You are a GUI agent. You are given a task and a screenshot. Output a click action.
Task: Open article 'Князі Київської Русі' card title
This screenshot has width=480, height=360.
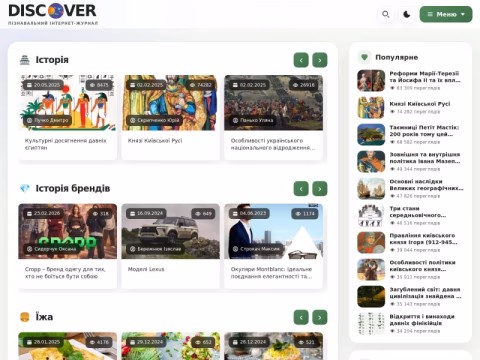click(155, 141)
